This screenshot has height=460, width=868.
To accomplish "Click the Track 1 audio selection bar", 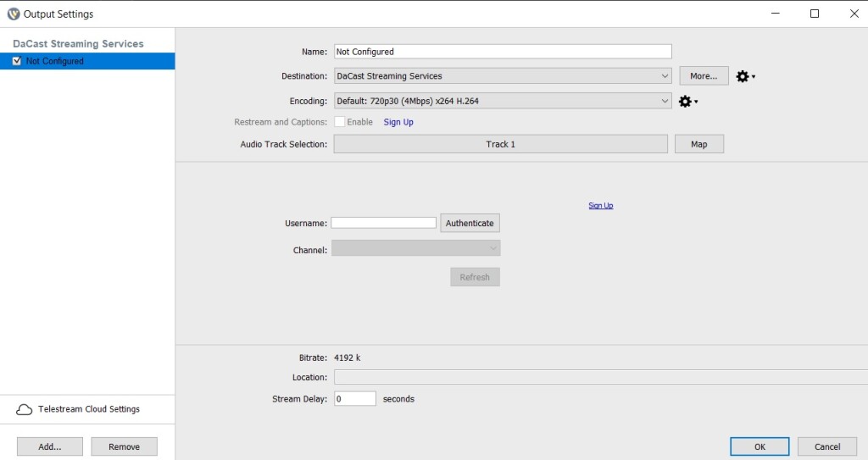I will [x=500, y=144].
